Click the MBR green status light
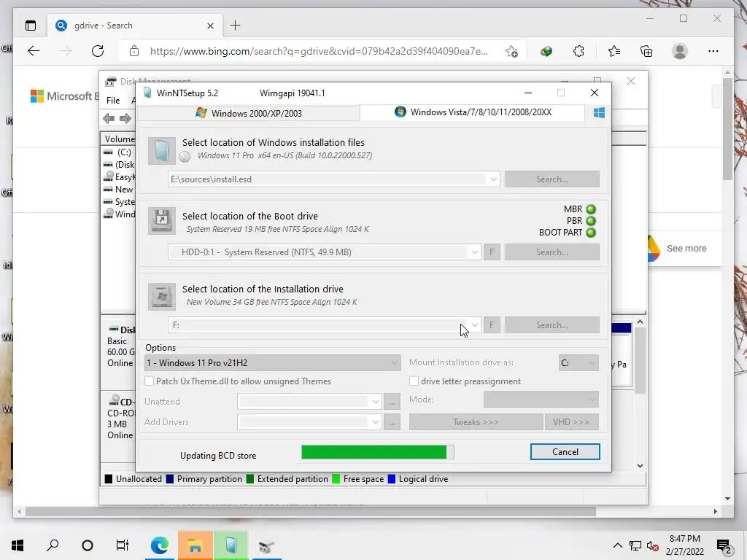Viewport: 747px width, 560px height. tap(591, 209)
